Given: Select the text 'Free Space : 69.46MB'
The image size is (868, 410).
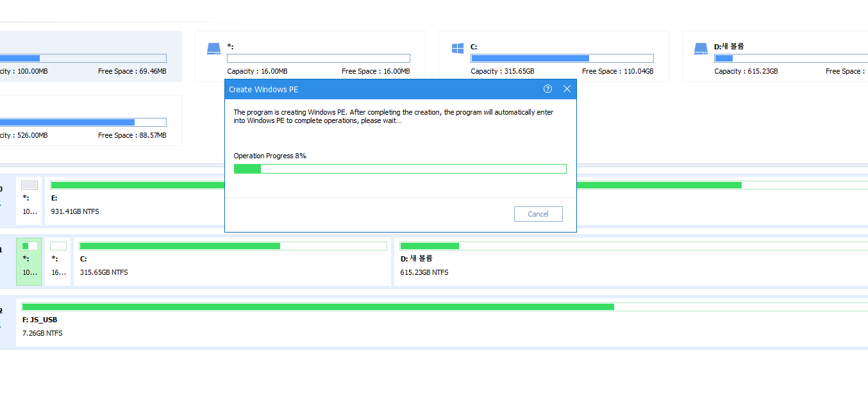Looking at the screenshot, I should coord(132,71).
